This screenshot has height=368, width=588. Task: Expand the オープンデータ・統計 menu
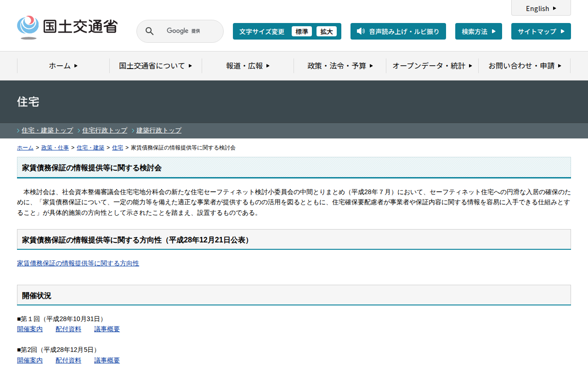(x=432, y=66)
